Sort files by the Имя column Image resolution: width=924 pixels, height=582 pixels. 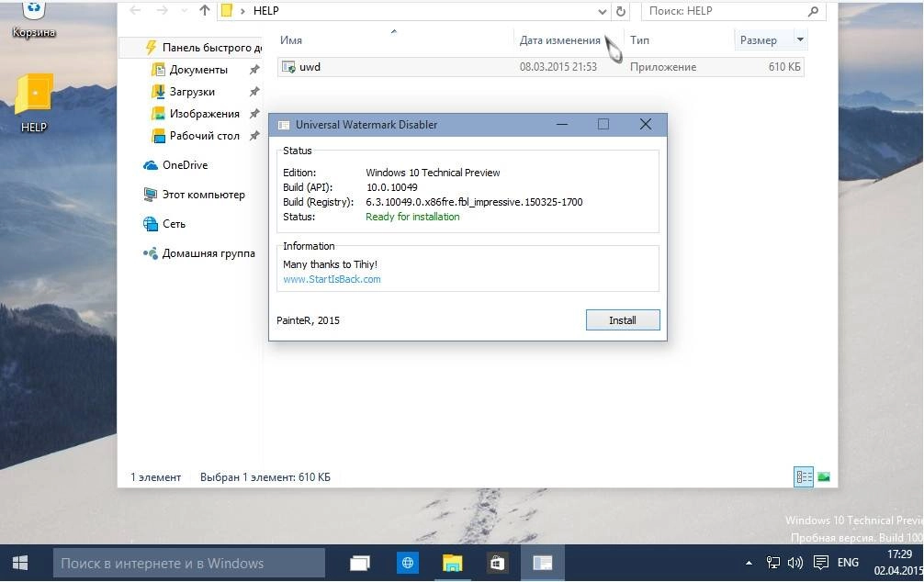(291, 40)
